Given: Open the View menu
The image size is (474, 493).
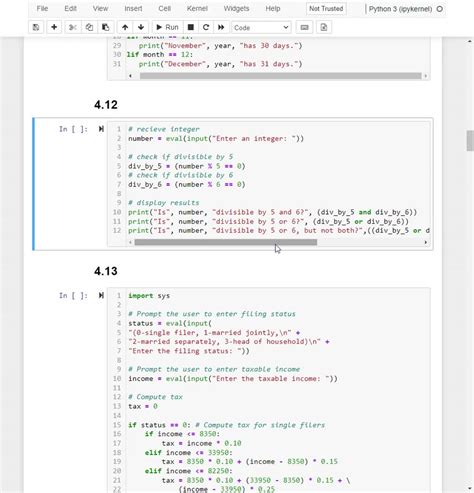Looking at the screenshot, I should pos(100,9).
